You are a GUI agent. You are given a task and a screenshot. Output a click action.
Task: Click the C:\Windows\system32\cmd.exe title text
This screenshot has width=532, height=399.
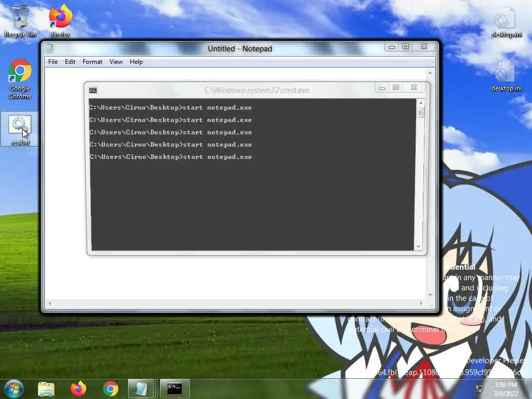click(257, 90)
